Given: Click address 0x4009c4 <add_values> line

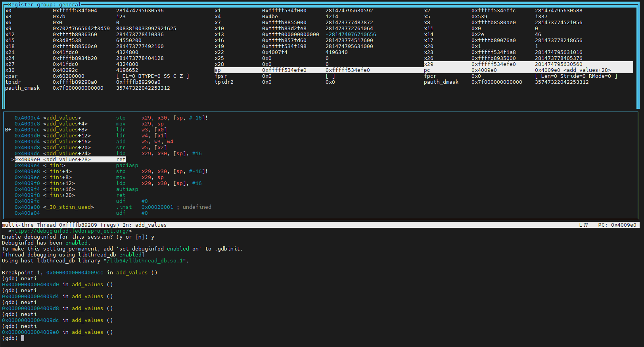Looking at the screenshot, I should click(x=111, y=118).
